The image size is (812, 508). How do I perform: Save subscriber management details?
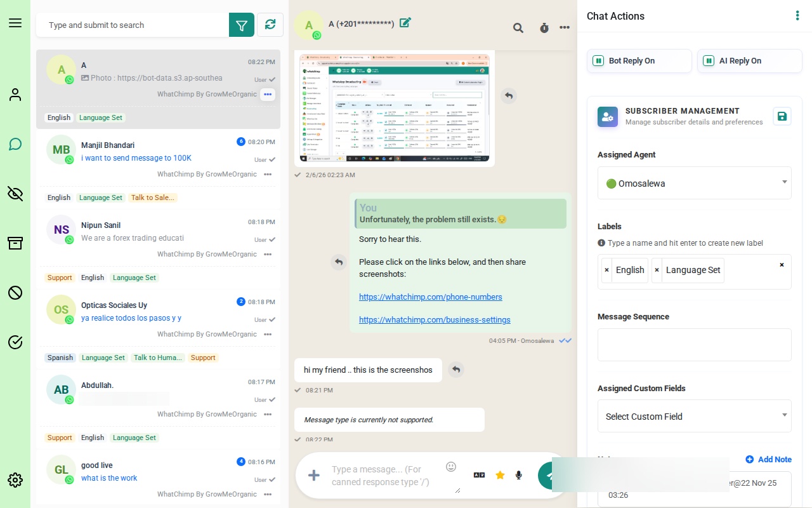coord(782,116)
